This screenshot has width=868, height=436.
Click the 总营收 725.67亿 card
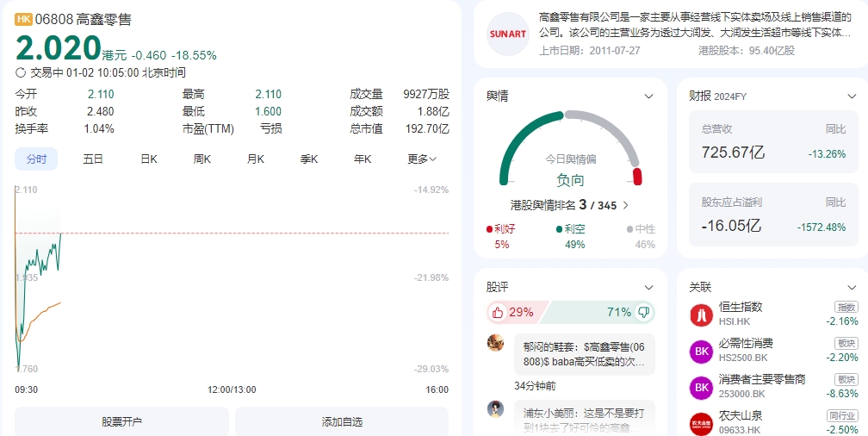[773, 141]
